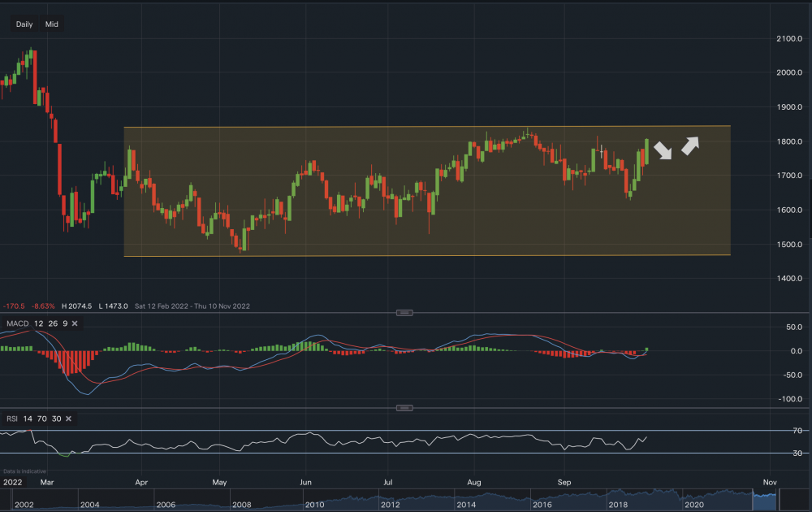Grab the resize handle above RSI panel
Viewport: 812px width, 512px height.
click(x=404, y=408)
